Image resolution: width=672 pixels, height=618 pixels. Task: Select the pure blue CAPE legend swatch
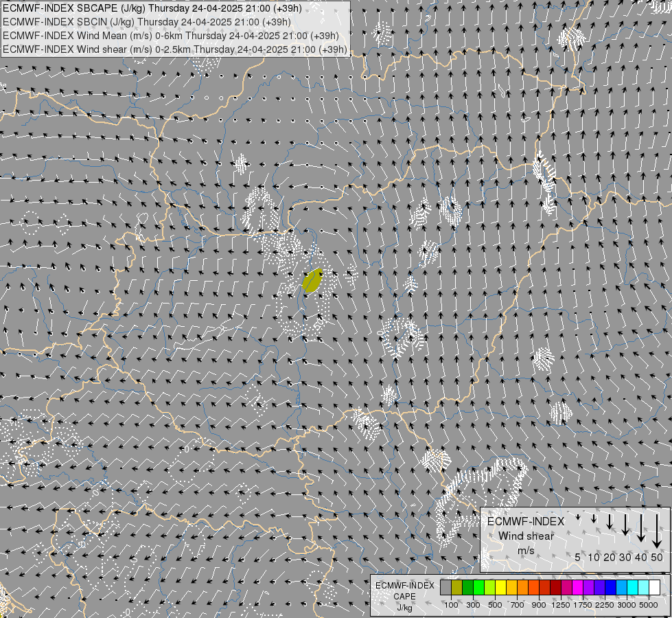point(611,588)
